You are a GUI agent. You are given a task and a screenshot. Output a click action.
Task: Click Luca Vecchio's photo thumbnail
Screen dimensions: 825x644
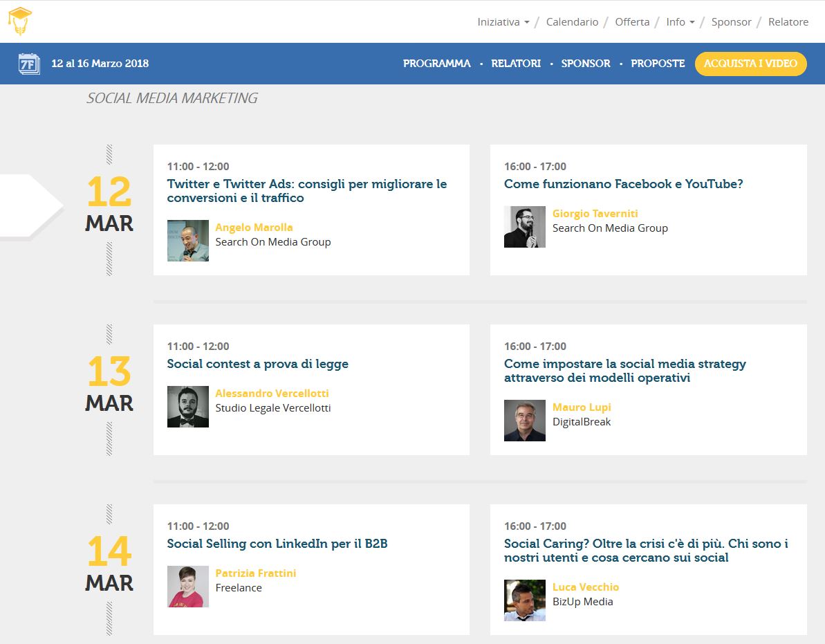[525, 600]
